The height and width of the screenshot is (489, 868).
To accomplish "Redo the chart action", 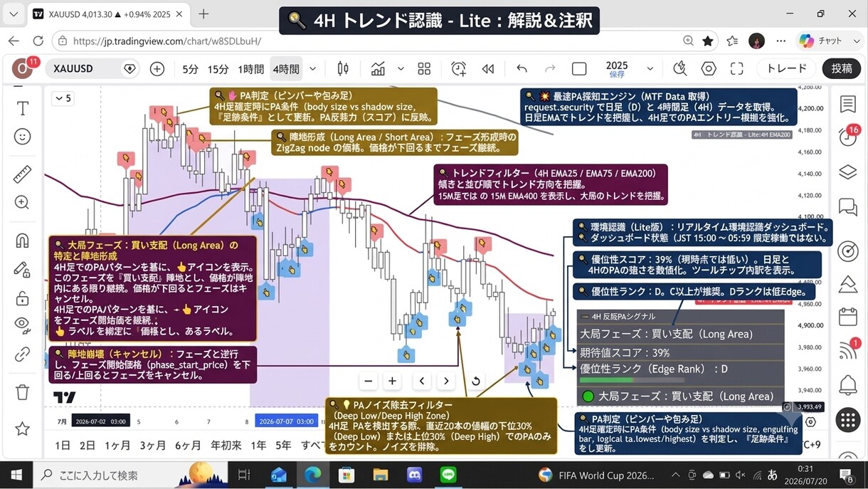I will click(x=550, y=69).
